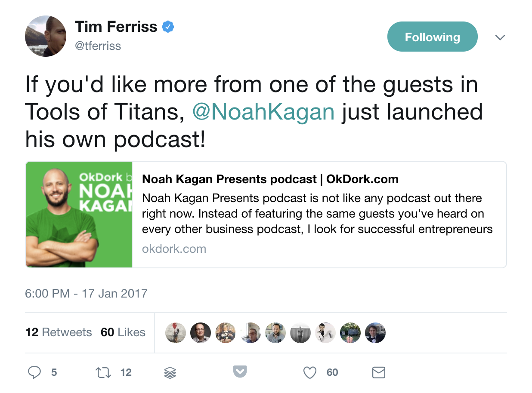This screenshot has height=393, width=532.
Task: Open last liker avatar wearing bow tie
Action: 375,332
